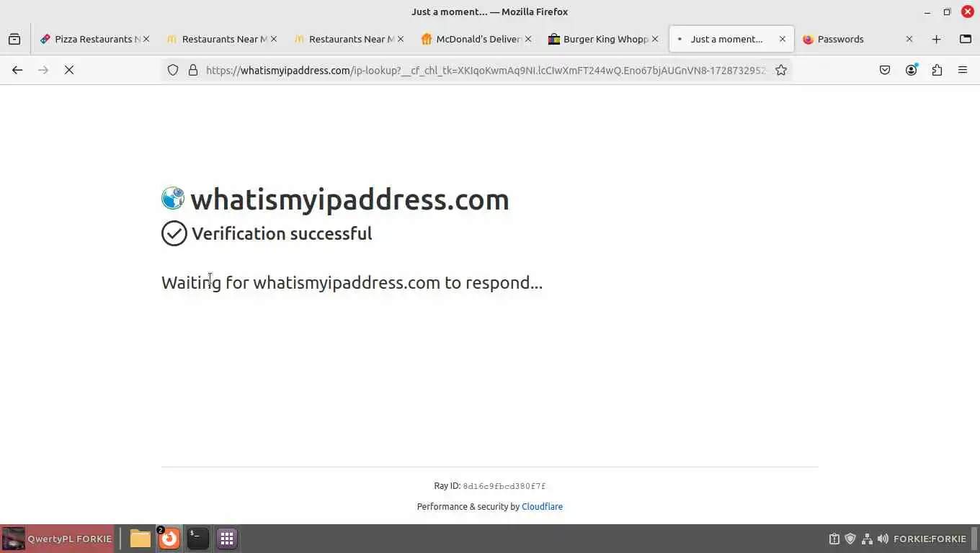
Task: Open the list all tabs button
Action: click(966, 39)
